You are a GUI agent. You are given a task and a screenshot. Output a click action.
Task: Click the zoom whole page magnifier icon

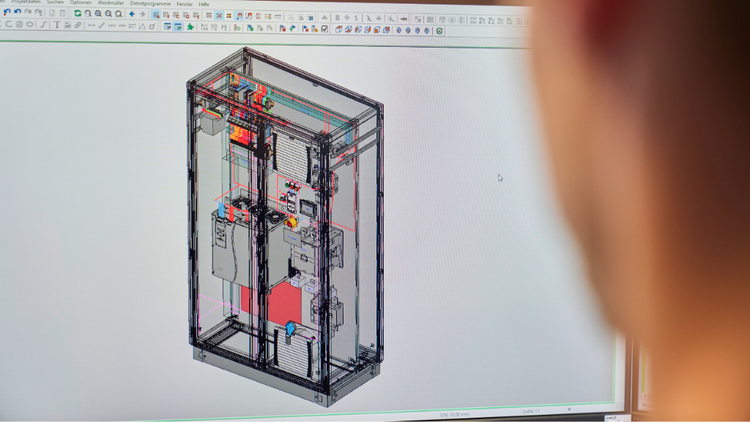(x=119, y=14)
